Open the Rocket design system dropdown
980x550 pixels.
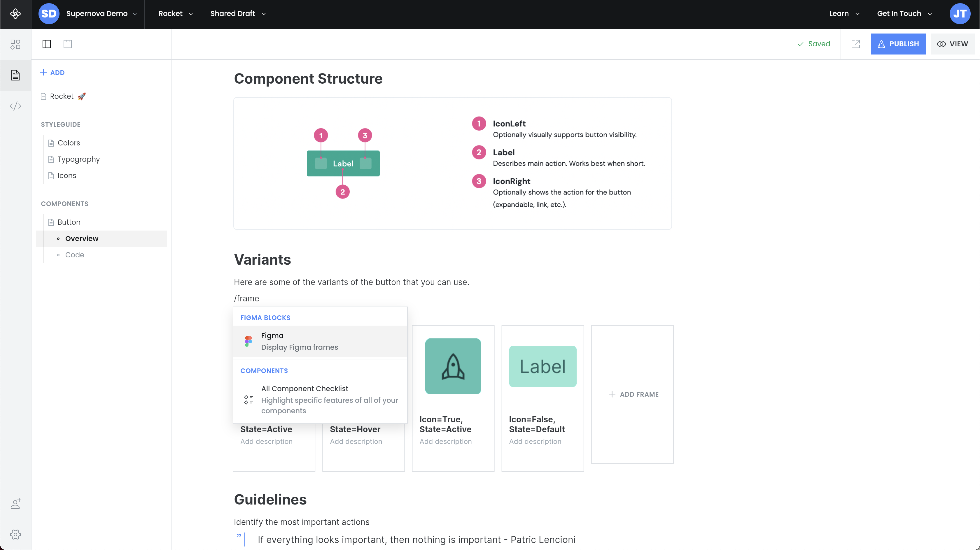pos(175,14)
